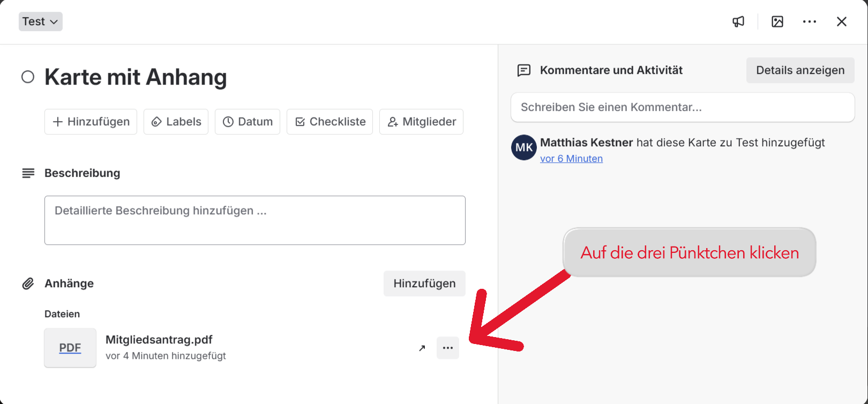Open the Datum date picker

(x=247, y=122)
